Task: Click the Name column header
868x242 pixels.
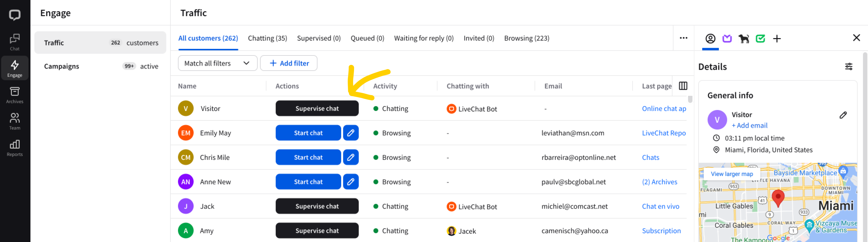Action: tap(187, 86)
